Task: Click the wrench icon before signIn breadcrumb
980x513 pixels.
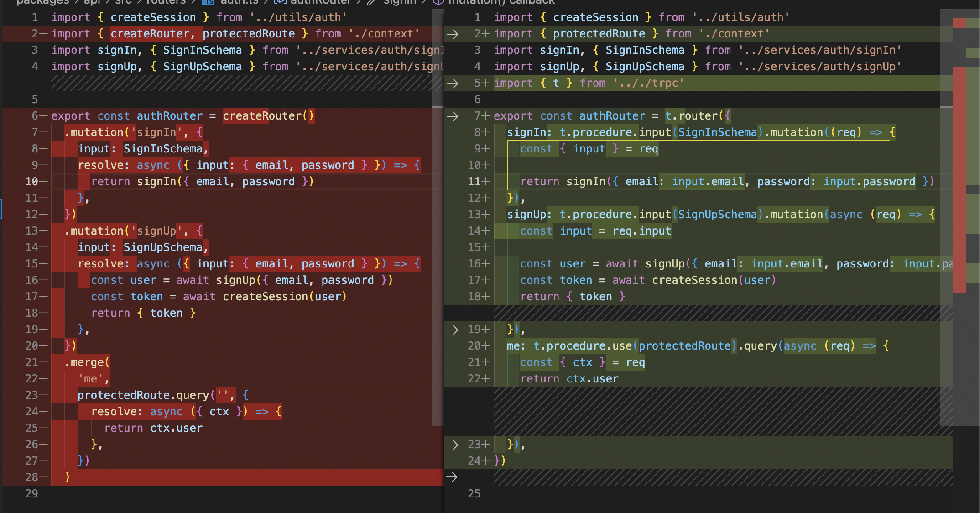Action: [372, 2]
